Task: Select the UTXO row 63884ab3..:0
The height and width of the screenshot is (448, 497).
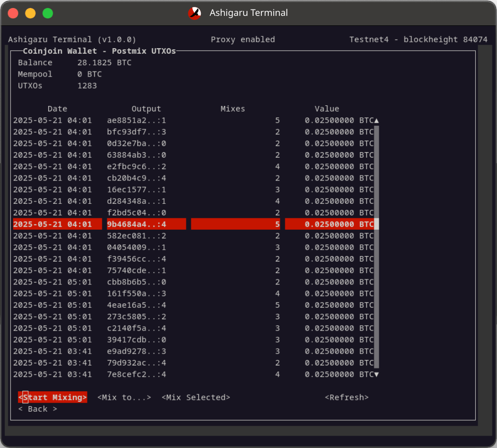Action: [194, 155]
